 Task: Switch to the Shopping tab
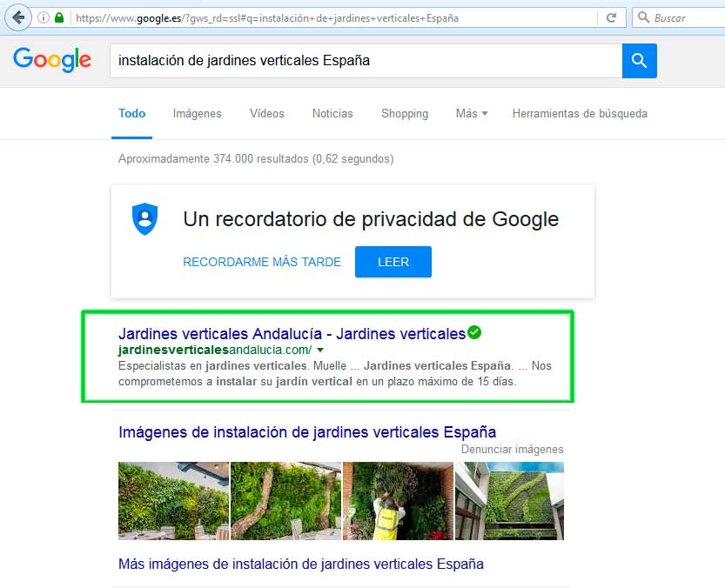[405, 114]
